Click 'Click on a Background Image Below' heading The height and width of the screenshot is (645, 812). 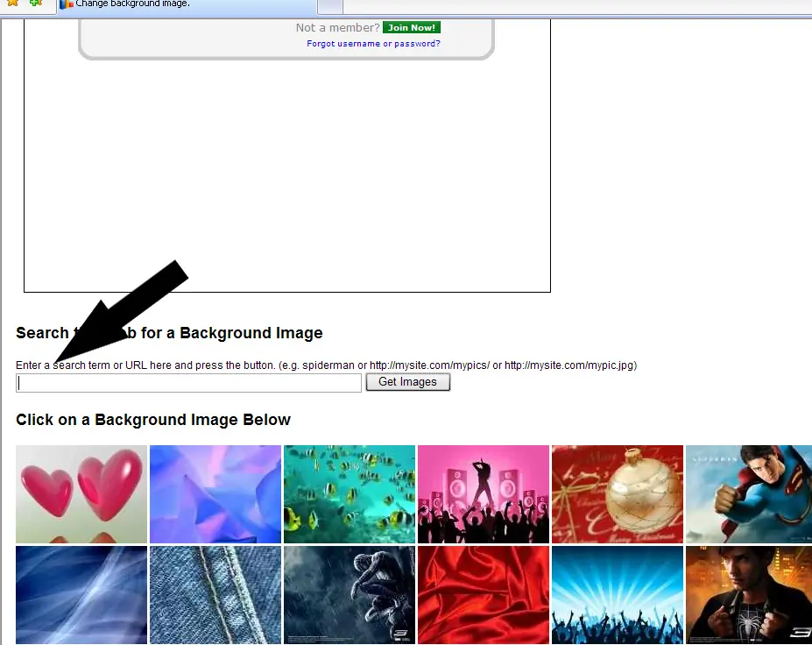153,420
